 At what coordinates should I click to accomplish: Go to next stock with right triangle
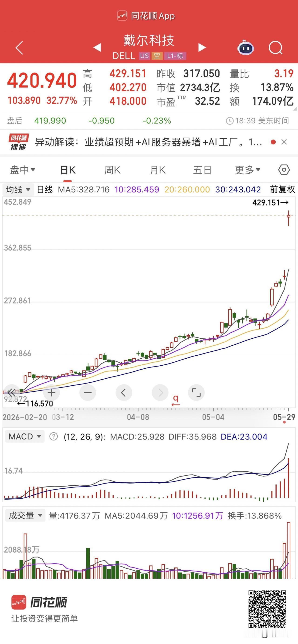(202, 47)
